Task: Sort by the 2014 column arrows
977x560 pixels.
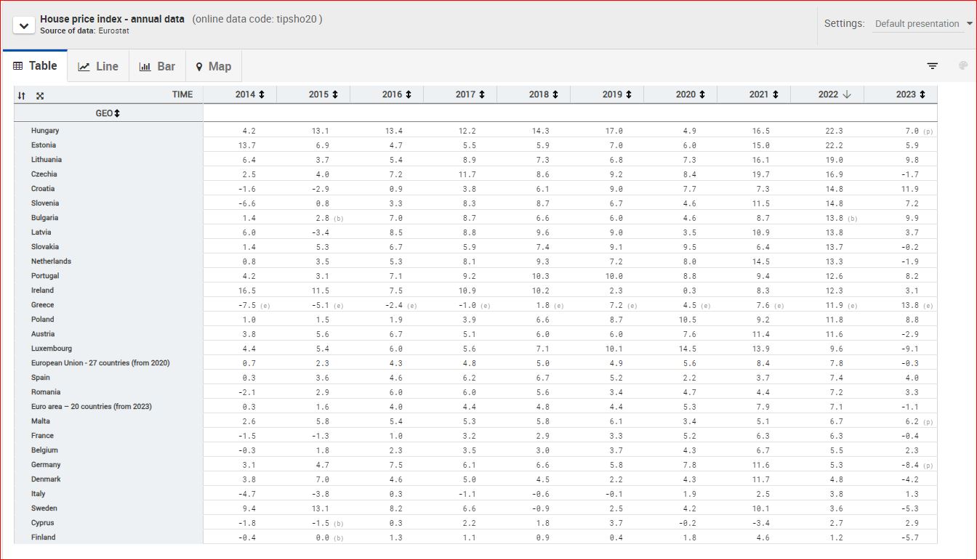Action: (x=261, y=94)
